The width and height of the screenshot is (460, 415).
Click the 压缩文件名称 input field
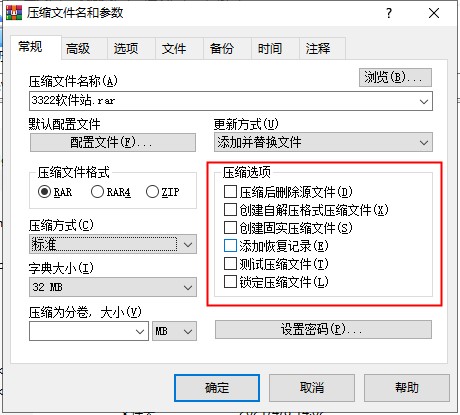click(x=231, y=101)
